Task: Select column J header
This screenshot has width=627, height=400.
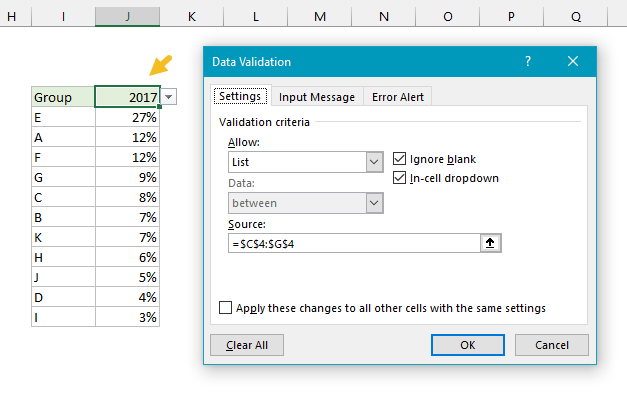Action: pos(128,17)
